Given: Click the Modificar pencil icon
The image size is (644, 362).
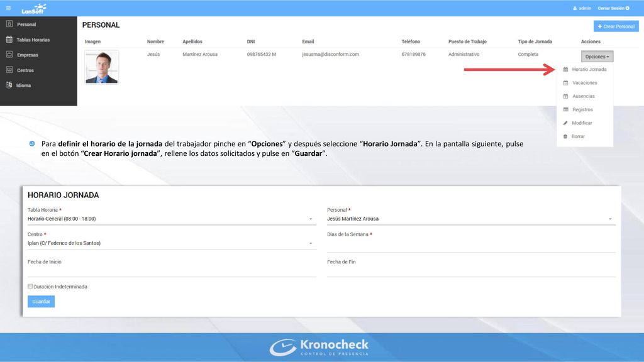Looking at the screenshot, I should (x=565, y=123).
